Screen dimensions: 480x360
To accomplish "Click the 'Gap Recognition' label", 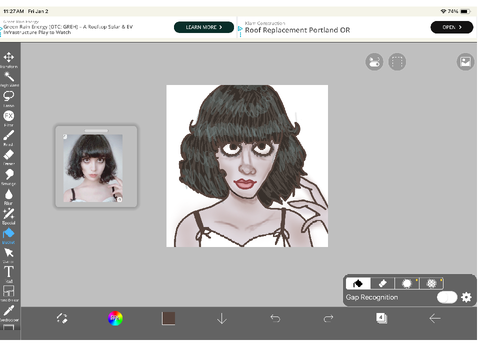I will click(372, 297).
